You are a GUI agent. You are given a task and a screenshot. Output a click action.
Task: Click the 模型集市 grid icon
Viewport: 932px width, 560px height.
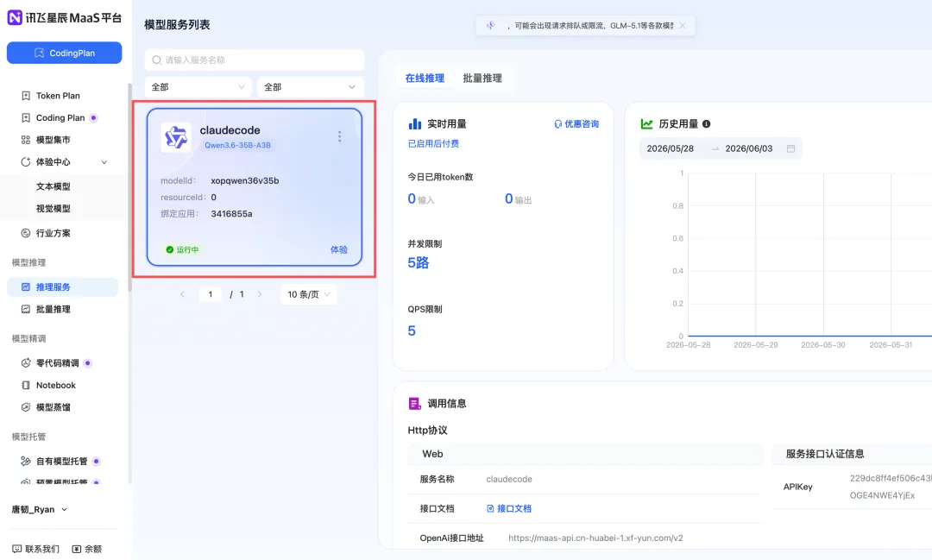pos(26,140)
